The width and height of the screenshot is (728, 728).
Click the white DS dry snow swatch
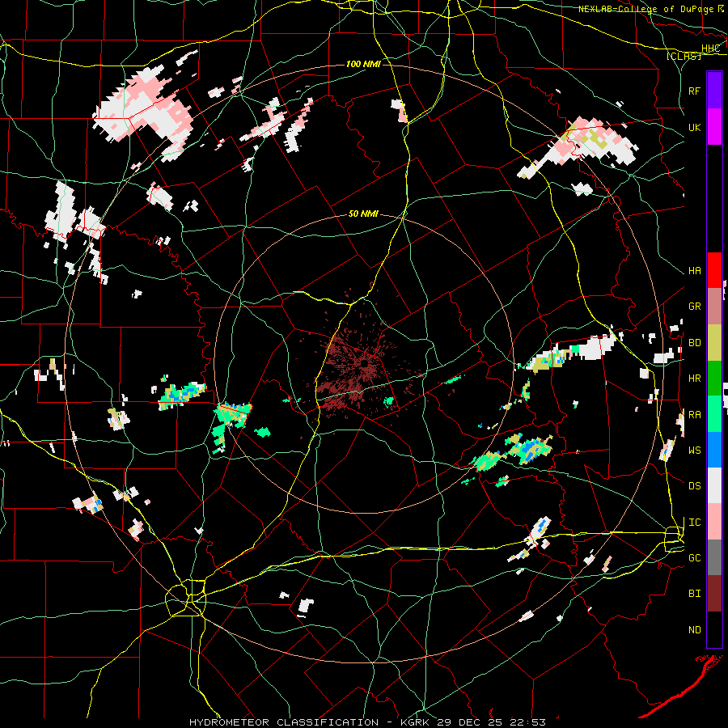point(714,485)
